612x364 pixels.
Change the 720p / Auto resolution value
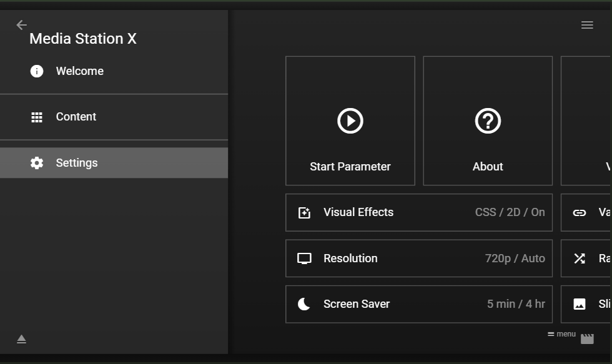click(515, 258)
